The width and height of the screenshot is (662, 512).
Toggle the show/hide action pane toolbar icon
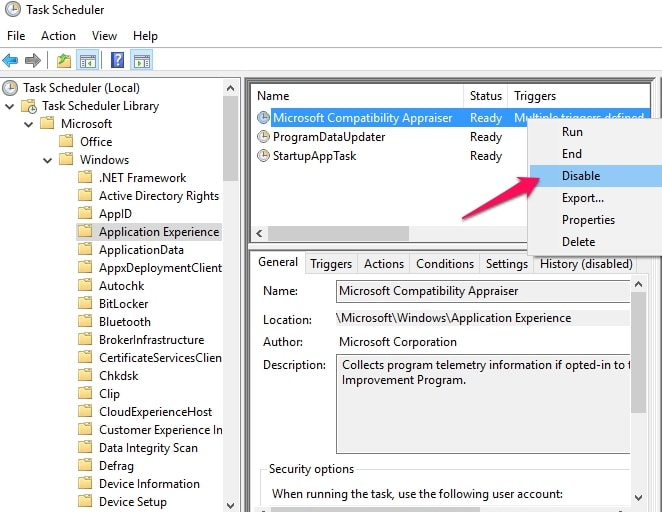141,61
